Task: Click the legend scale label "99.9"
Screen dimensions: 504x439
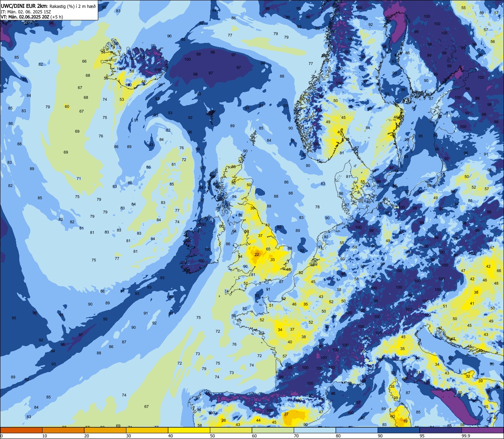Action: tap(466, 436)
